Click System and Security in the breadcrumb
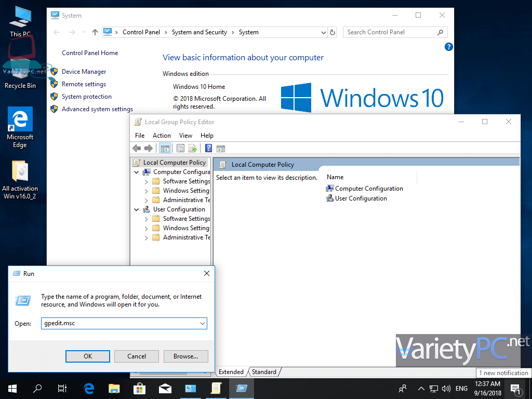 [x=199, y=32]
